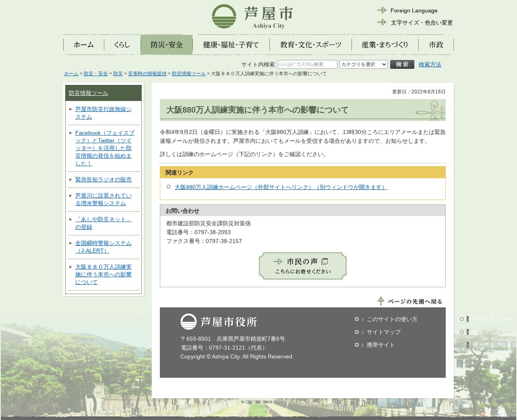The image size is (517, 420).
Task: Open the text size and color settings (文字サイズ・色合い変更)
Action: click(x=422, y=23)
